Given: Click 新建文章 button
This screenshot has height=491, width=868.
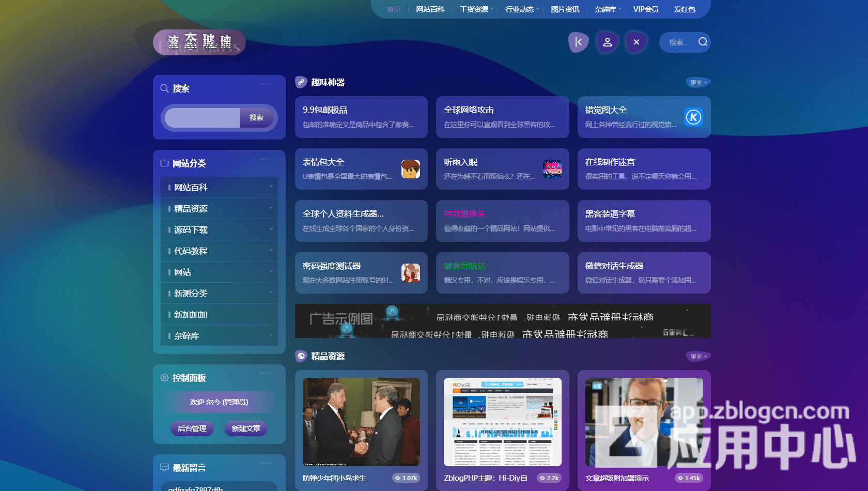Looking at the screenshot, I should 246,428.
